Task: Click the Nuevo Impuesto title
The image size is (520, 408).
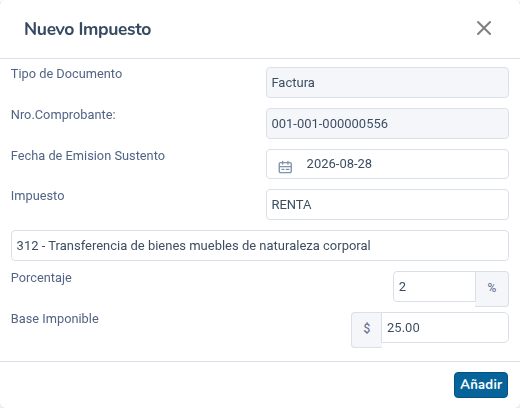Action: (88, 29)
